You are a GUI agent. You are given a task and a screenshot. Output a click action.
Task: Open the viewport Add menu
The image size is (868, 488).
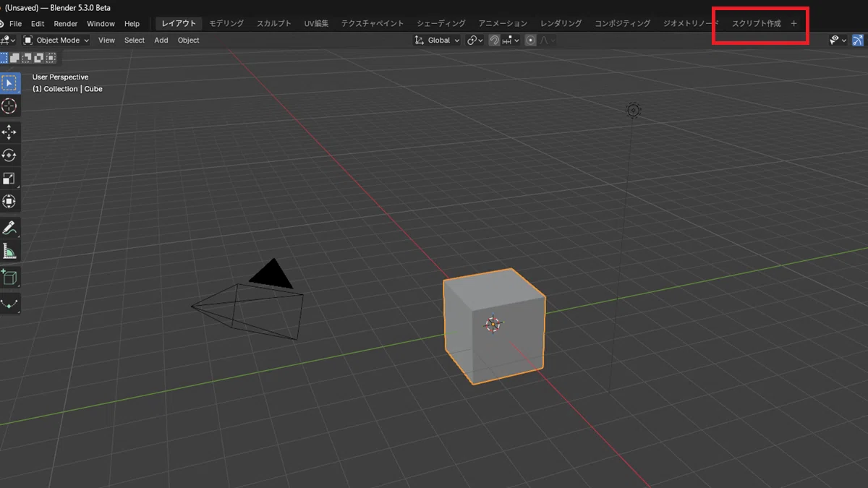161,40
